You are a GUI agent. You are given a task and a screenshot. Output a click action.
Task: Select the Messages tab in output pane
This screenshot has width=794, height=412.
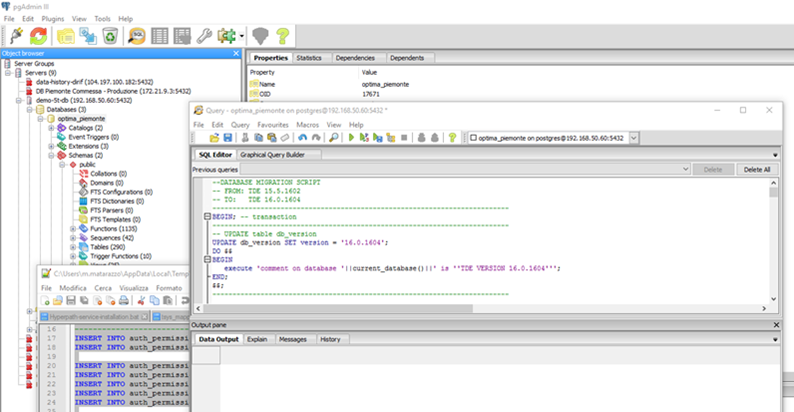click(x=292, y=339)
